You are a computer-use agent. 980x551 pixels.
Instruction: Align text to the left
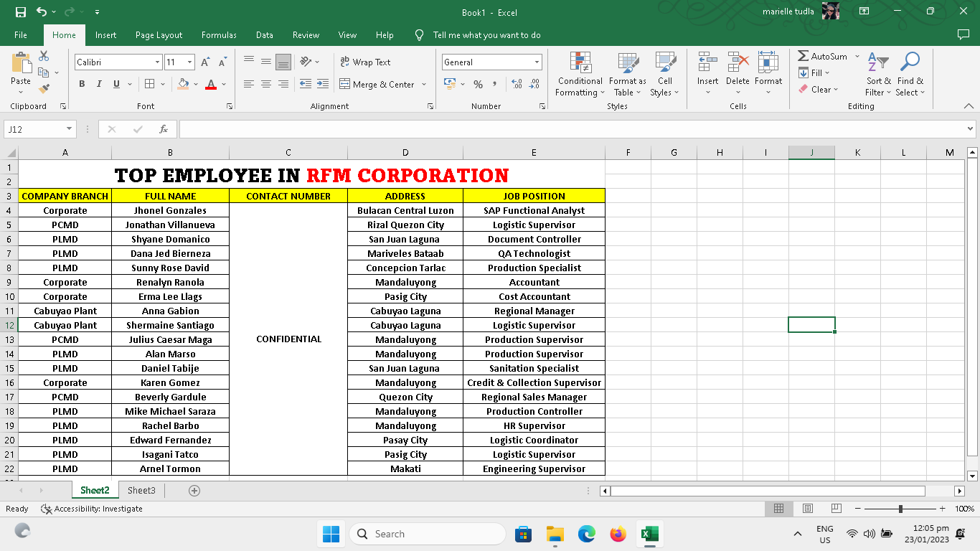point(249,84)
